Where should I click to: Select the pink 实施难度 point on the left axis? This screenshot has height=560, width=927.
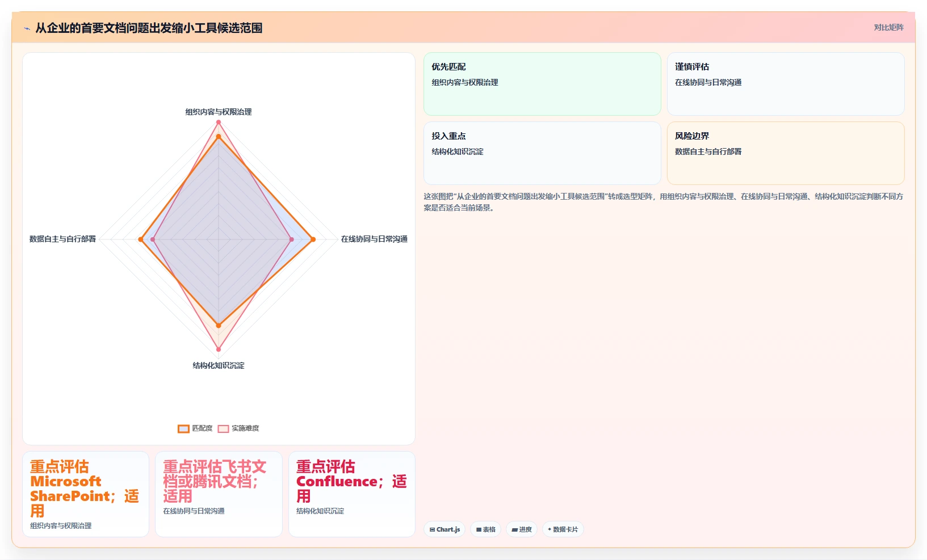coord(153,239)
